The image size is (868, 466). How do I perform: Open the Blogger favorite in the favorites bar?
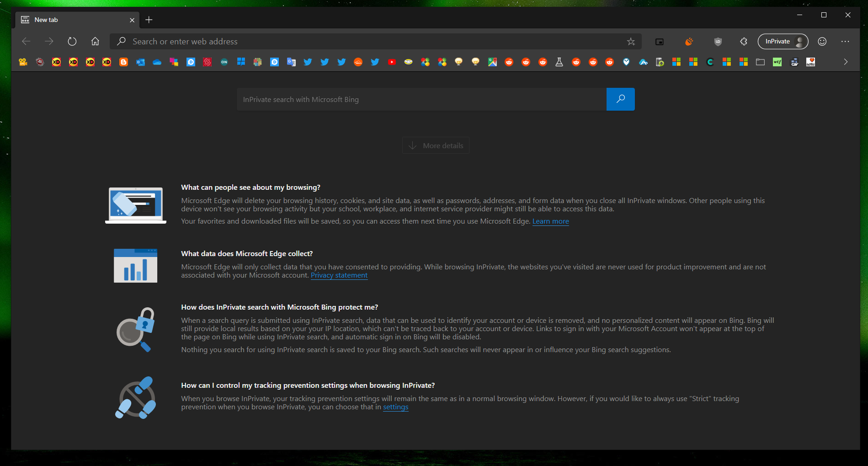pyautogui.click(x=123, y=62)
